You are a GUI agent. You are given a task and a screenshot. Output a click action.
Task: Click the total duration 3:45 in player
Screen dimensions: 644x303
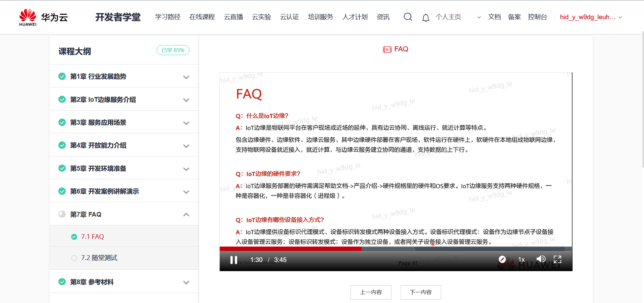click(280, 260)
